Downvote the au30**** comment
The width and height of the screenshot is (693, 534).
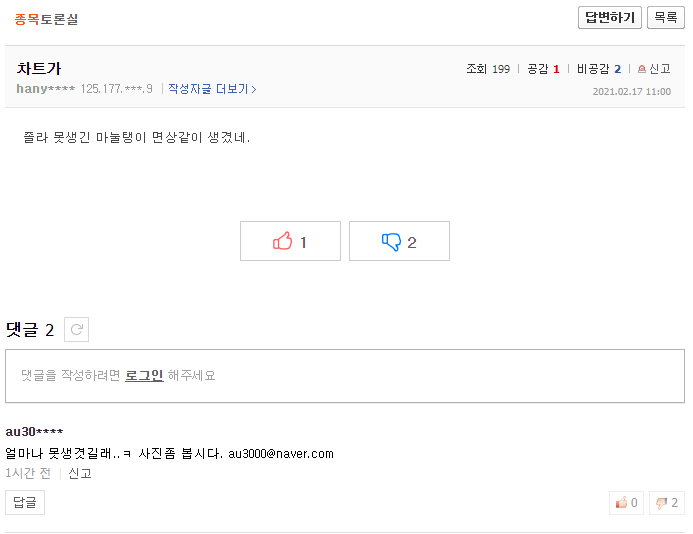click(666, 503)
